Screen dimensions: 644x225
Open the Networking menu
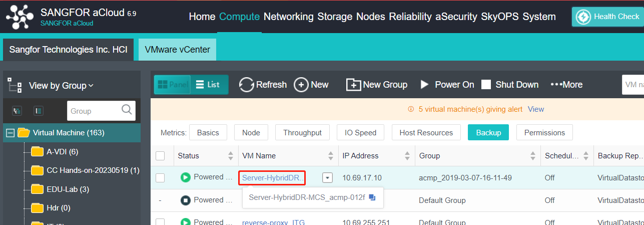[289, 17]
